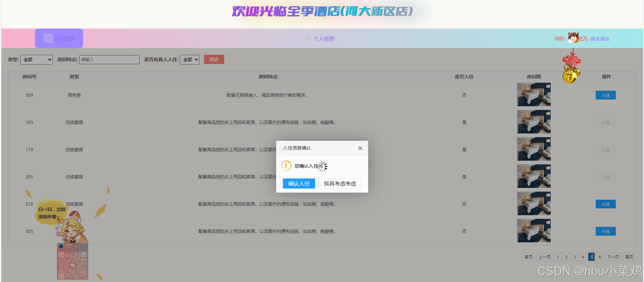Open room 309 photo thumbnail
Viewport: 644px width, 282px height.
click(534, 94)
